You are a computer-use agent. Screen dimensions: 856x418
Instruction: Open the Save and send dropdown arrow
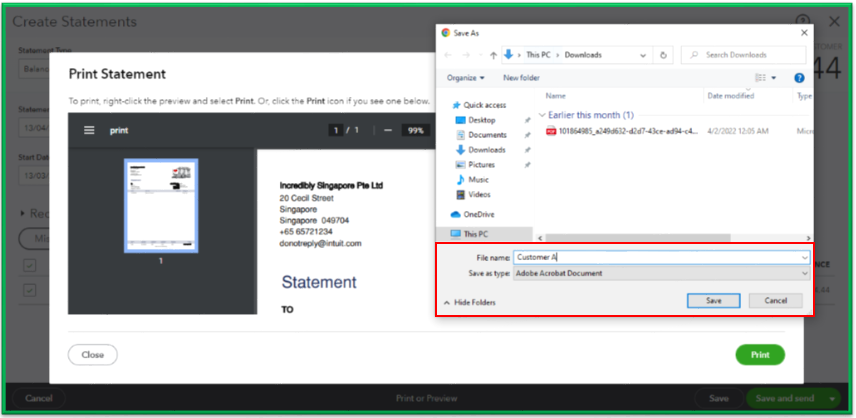(x=832, y=399)
